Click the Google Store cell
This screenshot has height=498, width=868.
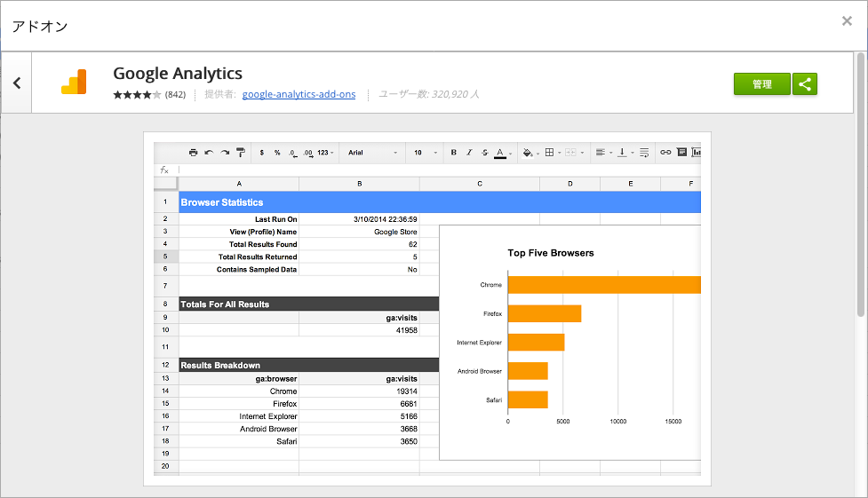pos(359,232)
